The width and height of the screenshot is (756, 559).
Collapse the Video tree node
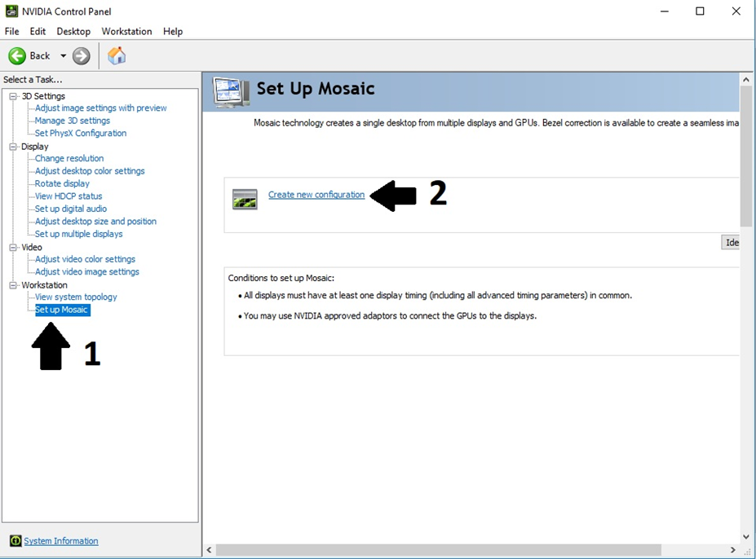point(13,247)
